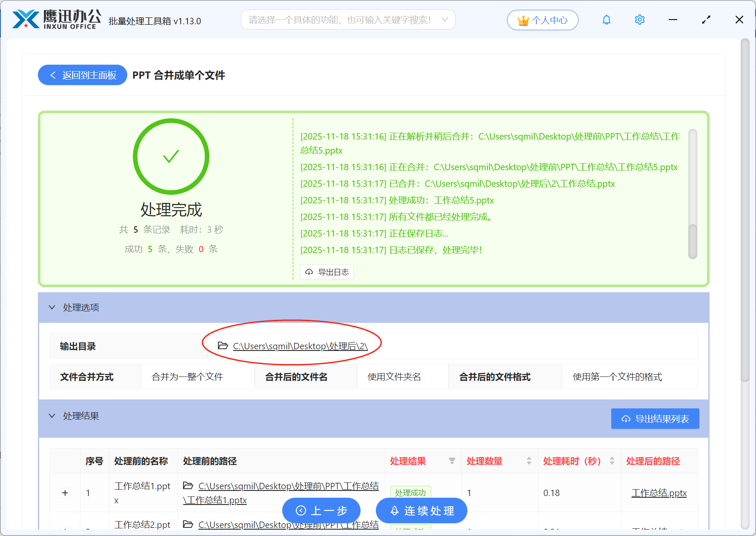The height and width of the screenshot is (536, 756).
Task: Expand row 1 with the plus icon
Action: click(x=65, y=493)
